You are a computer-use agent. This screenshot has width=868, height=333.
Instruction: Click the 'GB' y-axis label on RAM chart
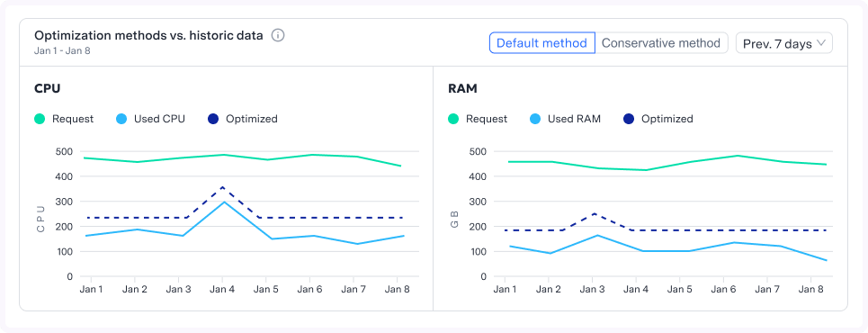coord(454,219)
